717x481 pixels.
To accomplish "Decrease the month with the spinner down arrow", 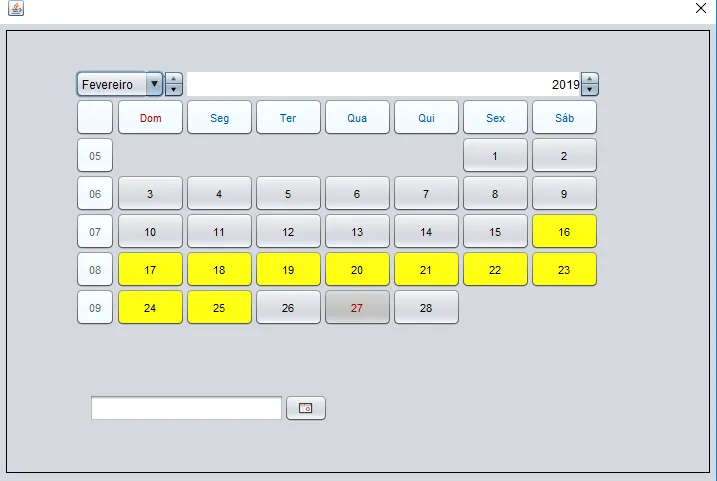I will (173, 90).
